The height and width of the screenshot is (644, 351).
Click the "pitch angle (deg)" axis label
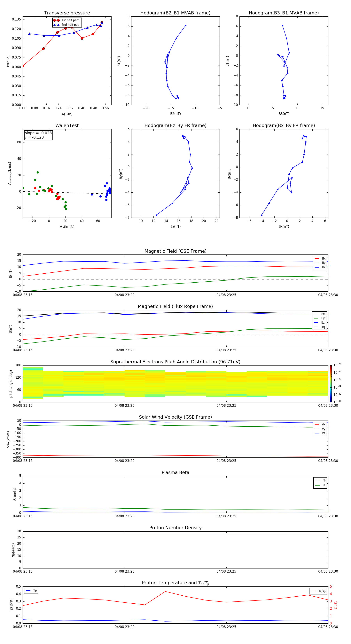click(11, 384)
